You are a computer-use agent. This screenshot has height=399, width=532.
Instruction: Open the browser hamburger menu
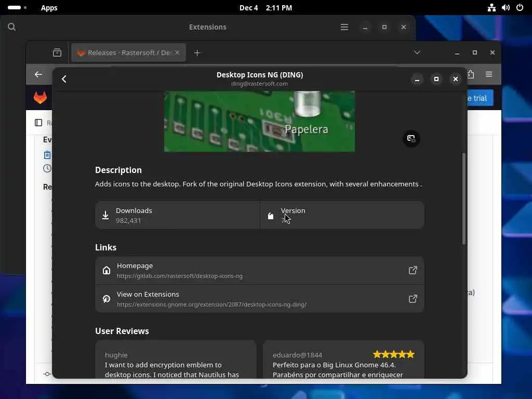pyautogui.click(x=488, y=74)
